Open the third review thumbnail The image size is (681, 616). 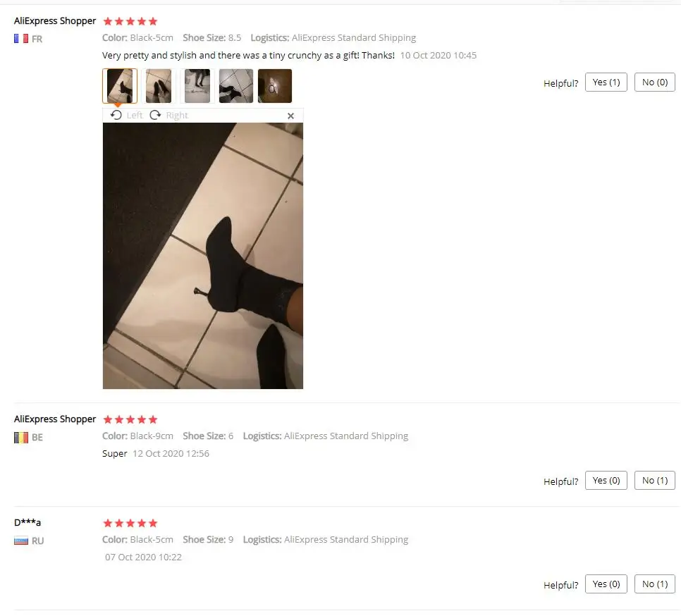click(197, 86)
